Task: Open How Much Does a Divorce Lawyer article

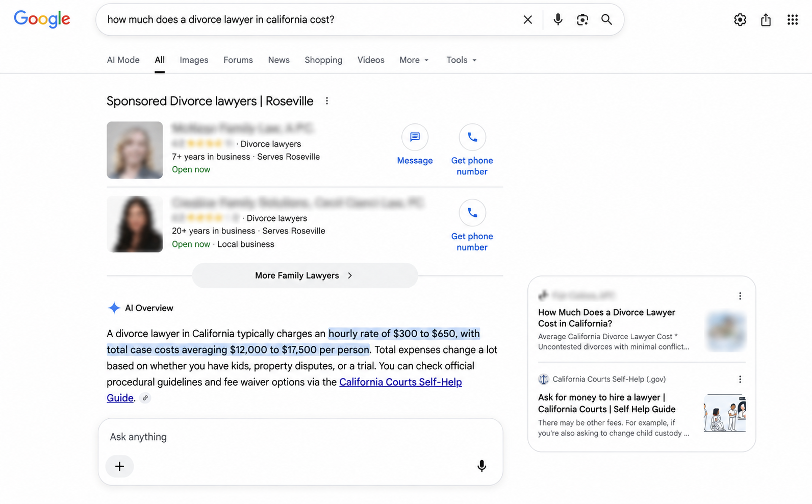Action: tap(606, 318)
